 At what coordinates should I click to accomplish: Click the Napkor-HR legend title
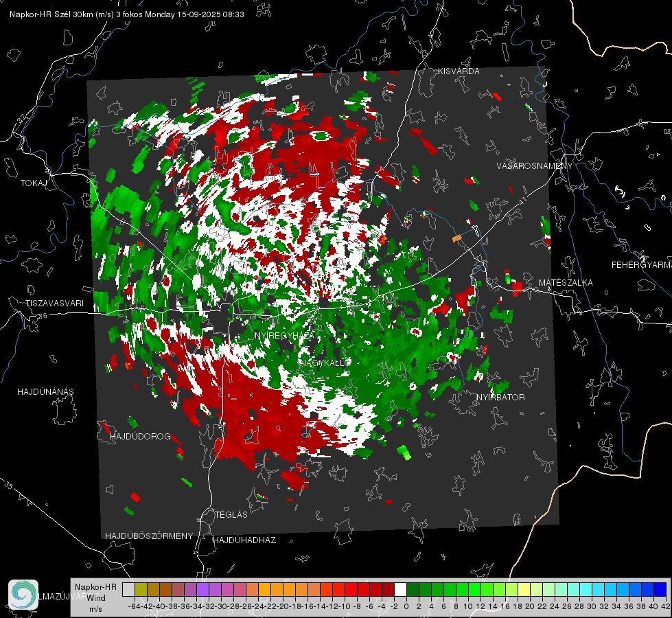pyautogui.click(x=95, y=587)
